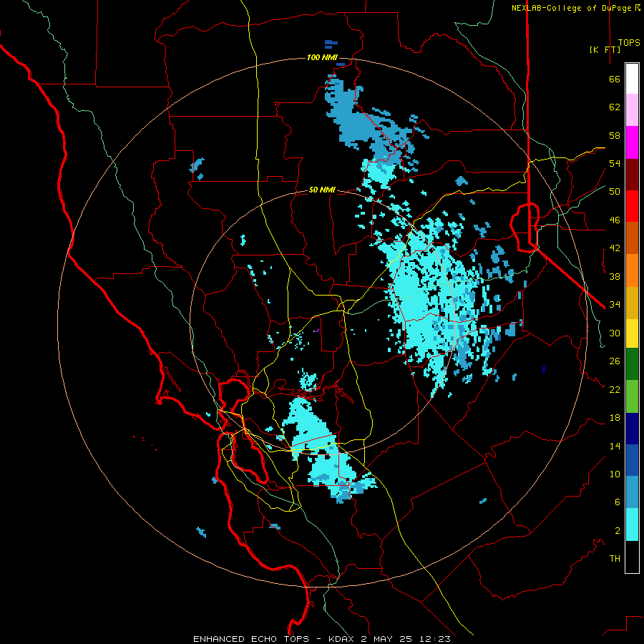Click the 18 scale value
This screenshot has width=644, height=644.
(x=615, y=418)
